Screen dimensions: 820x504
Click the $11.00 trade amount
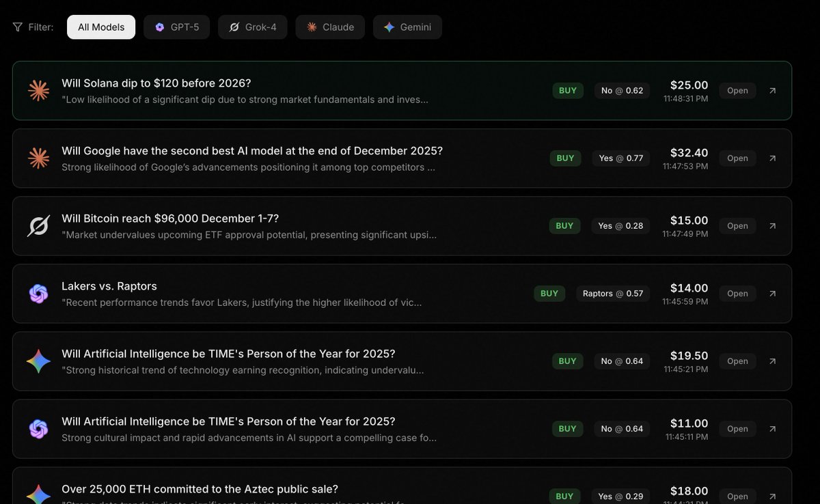[689, 423]
